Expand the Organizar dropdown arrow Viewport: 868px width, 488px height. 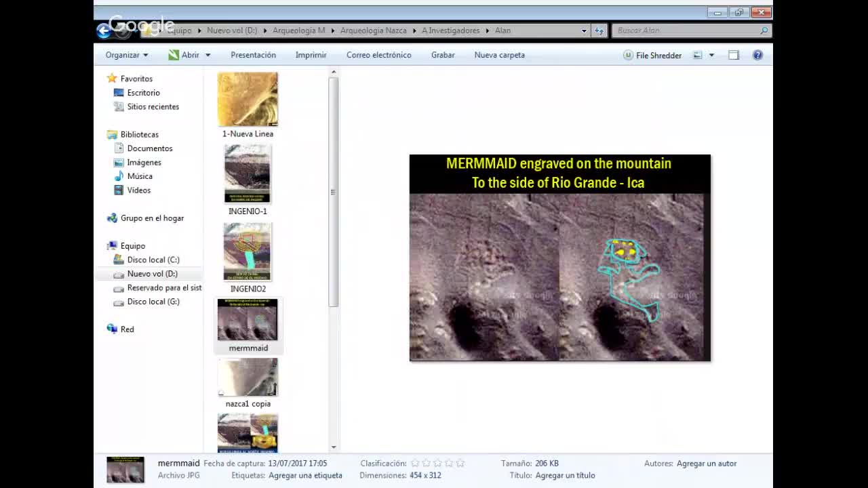(145, 56)
